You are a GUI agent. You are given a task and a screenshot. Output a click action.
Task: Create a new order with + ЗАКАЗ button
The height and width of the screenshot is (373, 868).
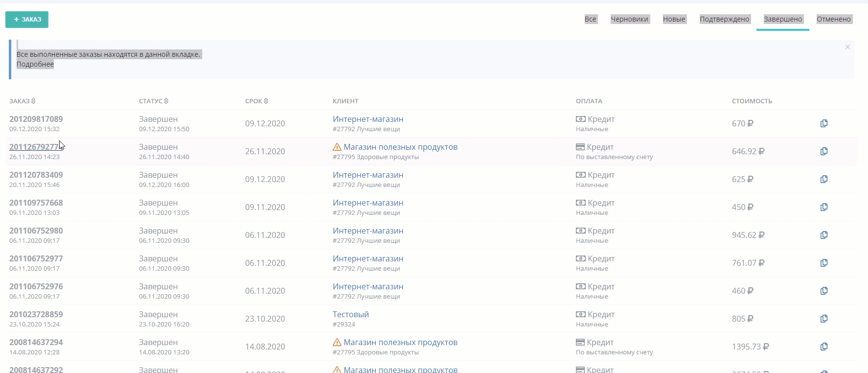[27, 20]
